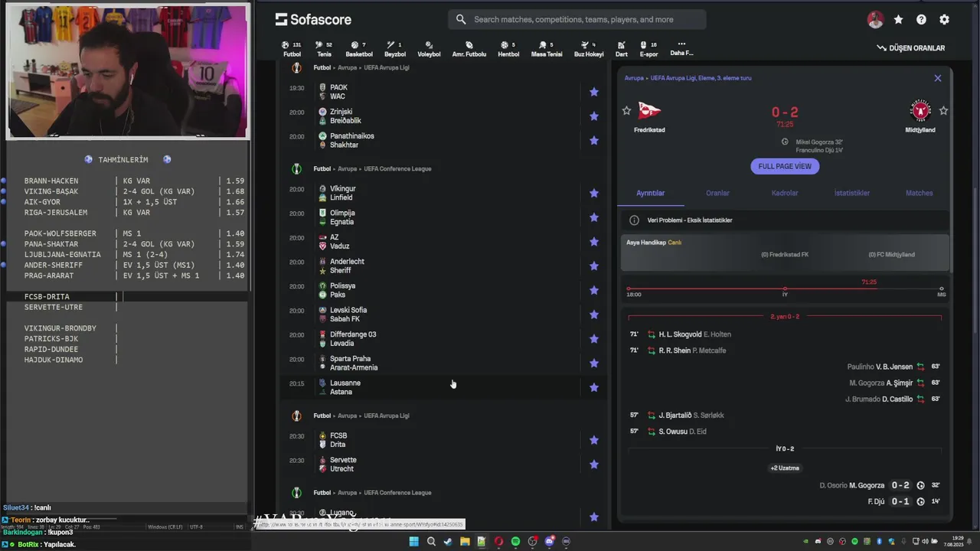Screen dimensions: 980x551
Task: Open the E-spor category
Action: pos(648,49)
